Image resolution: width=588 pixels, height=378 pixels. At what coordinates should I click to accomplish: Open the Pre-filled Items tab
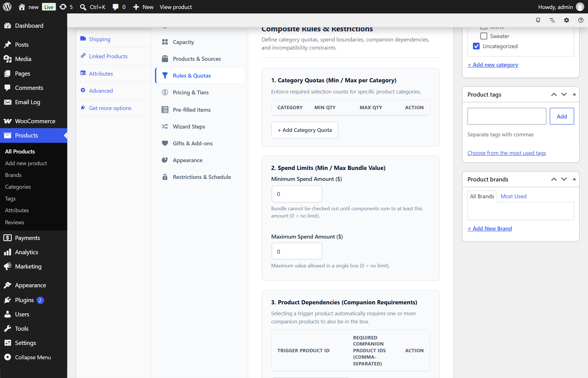200,110
